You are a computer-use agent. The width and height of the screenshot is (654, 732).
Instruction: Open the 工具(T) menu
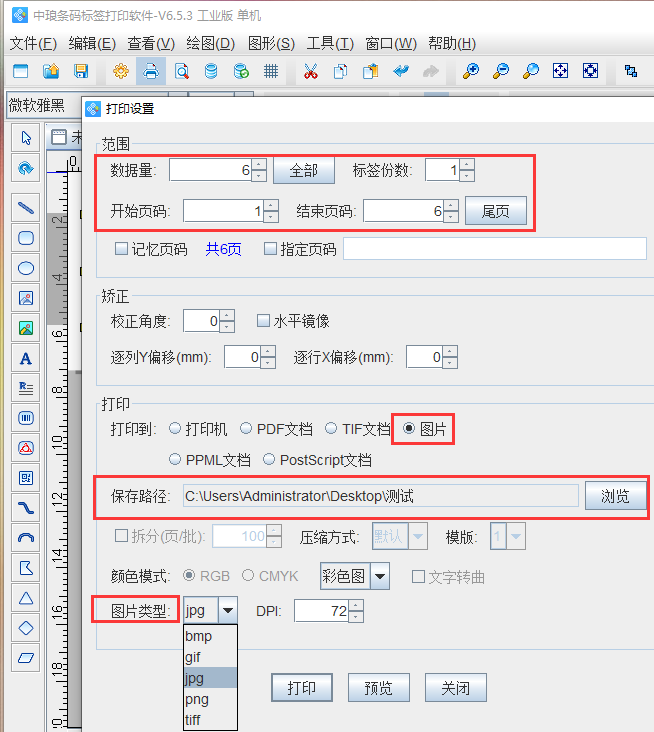tap(330, 43)
